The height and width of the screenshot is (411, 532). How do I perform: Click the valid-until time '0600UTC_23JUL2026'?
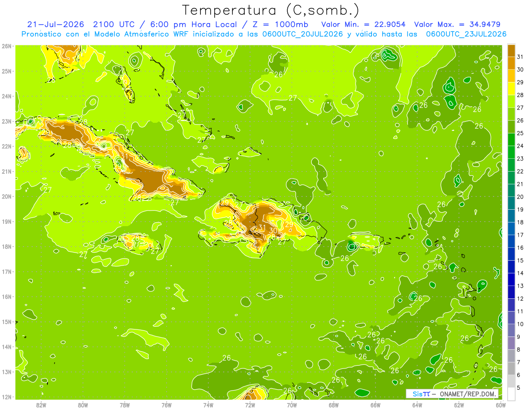(466, 34)
